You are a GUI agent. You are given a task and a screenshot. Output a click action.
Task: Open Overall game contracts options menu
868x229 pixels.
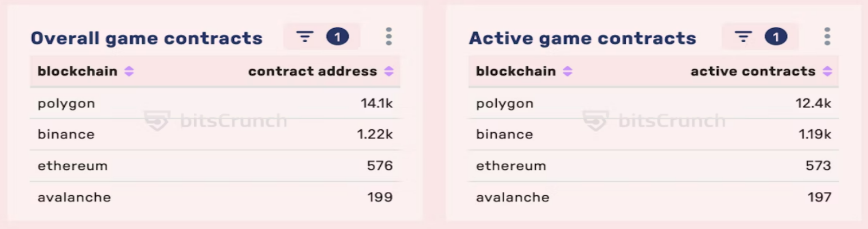point(389,37)
